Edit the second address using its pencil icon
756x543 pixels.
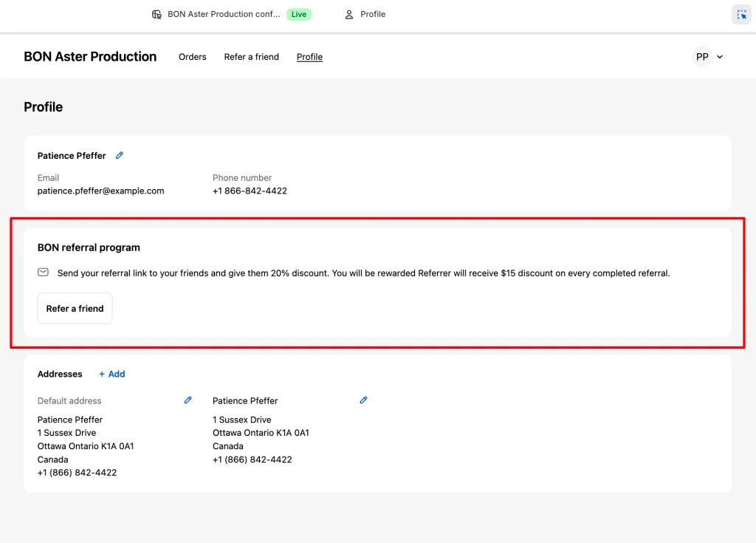tap(363, 400)
